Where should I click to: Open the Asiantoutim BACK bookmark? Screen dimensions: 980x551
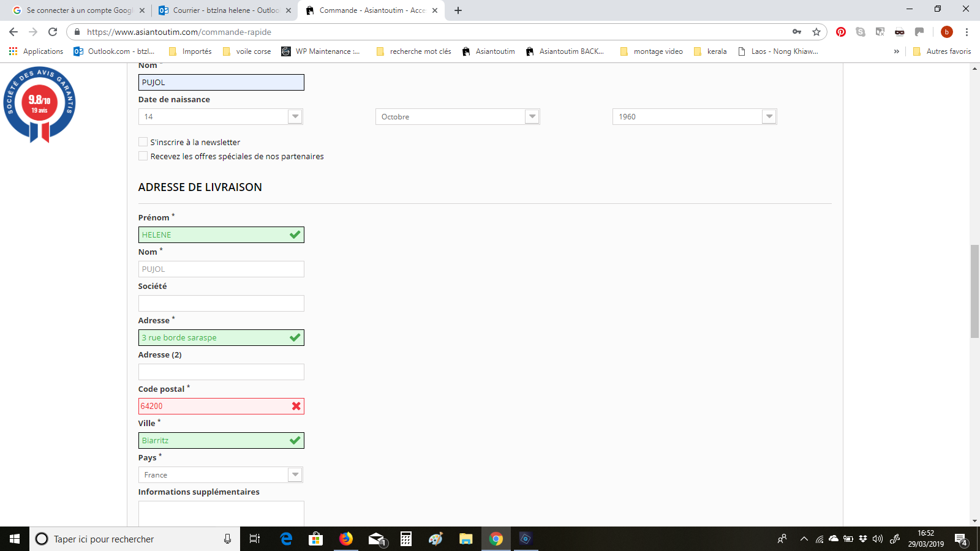[x=565, y=51]
